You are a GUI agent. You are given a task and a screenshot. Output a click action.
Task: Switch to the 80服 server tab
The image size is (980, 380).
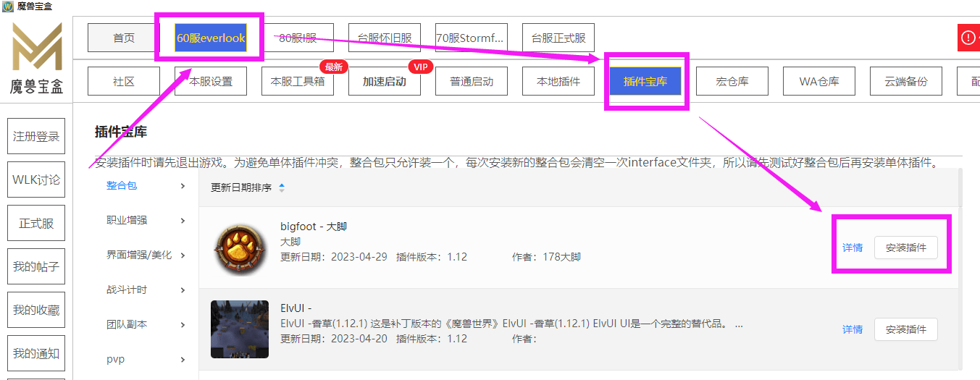point(298,38)
